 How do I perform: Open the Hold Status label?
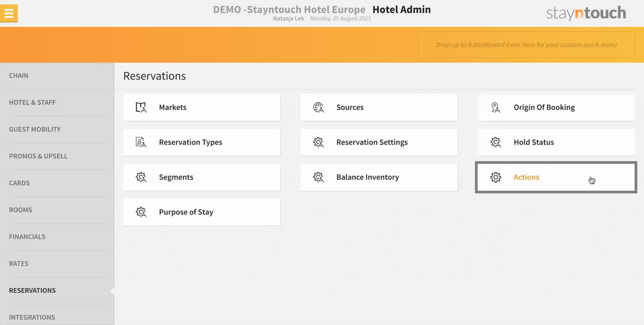coord(534,142)
